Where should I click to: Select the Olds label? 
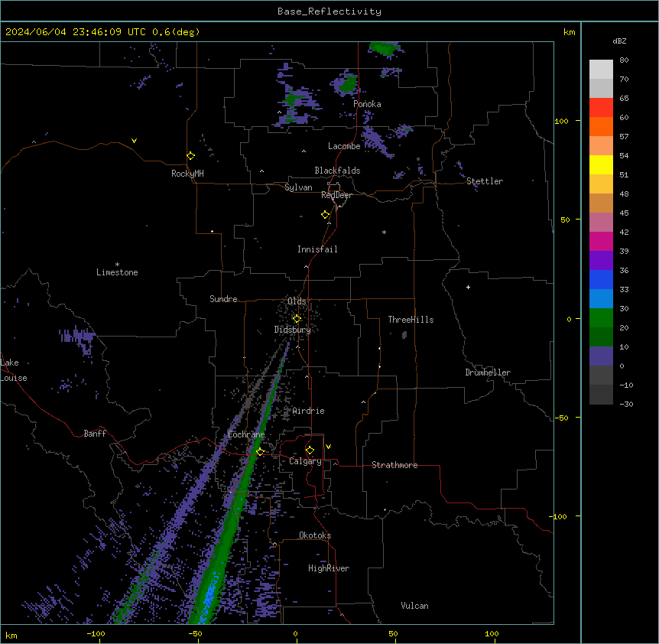(297, 301)
